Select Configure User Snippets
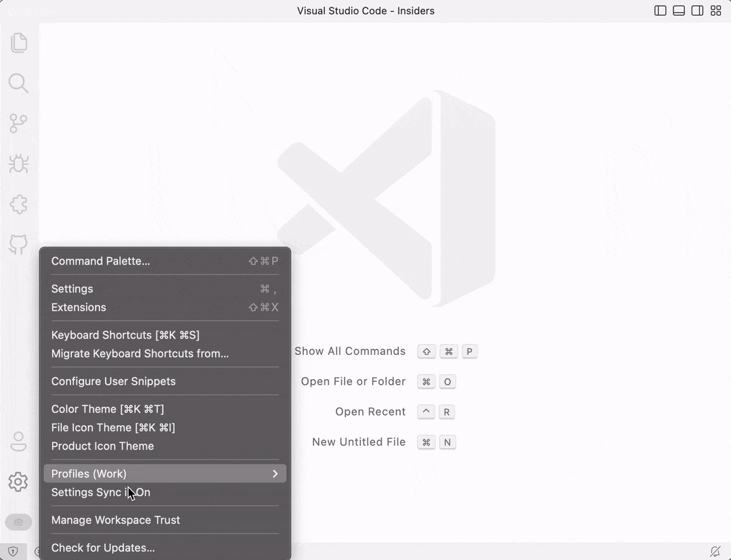The image size is (731, 560). (x=113, y=381)
